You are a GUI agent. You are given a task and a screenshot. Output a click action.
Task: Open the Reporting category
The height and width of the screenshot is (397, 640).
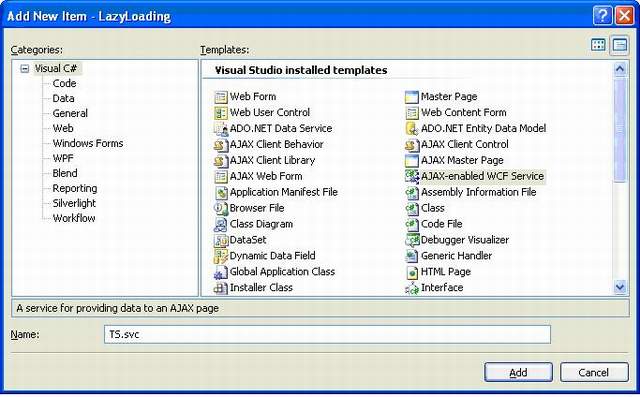[75, 189]
